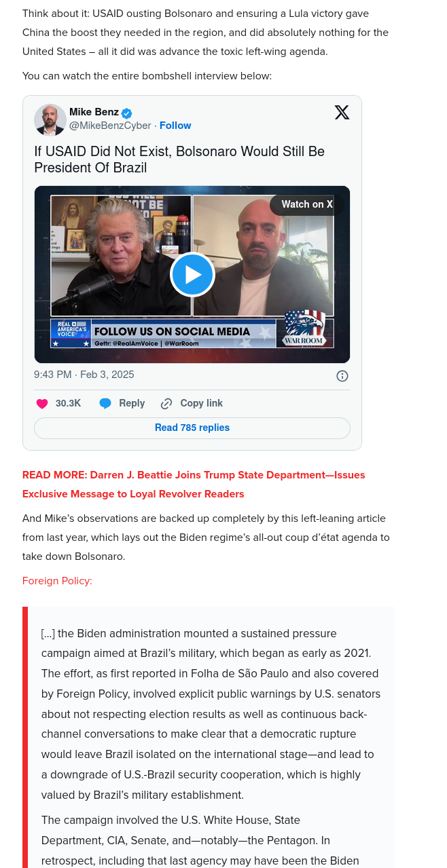The image size is (447, 868).
Task: Click the tweet headline text about USAID
Action: tap(179, 159)
